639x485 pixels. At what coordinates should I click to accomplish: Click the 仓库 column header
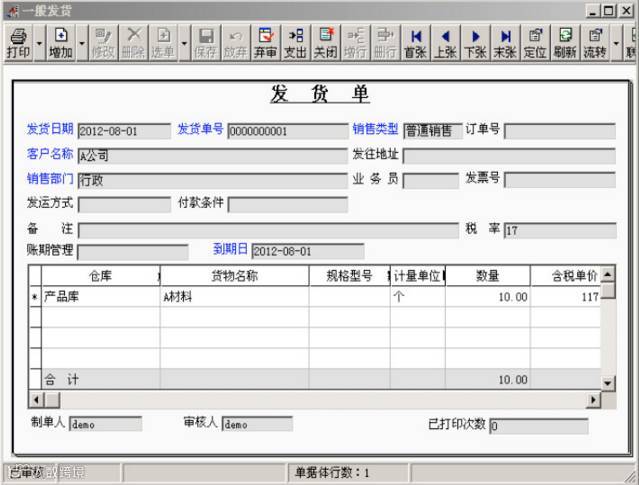pyautogui.click(x=101, y=276)
